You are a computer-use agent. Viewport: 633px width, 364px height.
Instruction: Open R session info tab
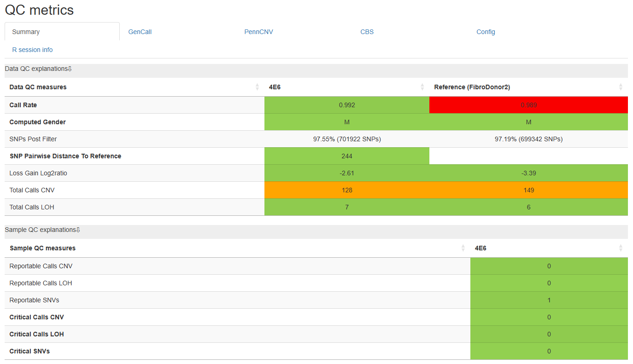pyautogui.click(x=32, y=50)
